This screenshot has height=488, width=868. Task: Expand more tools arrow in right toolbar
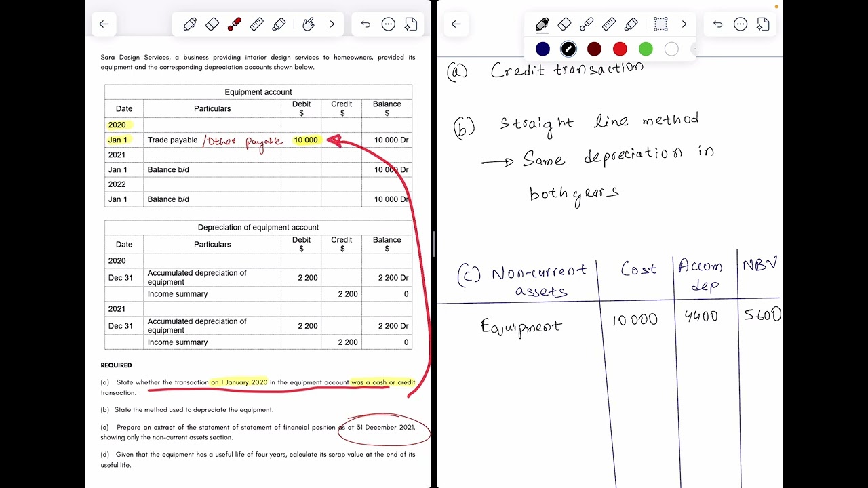(684, 24)
